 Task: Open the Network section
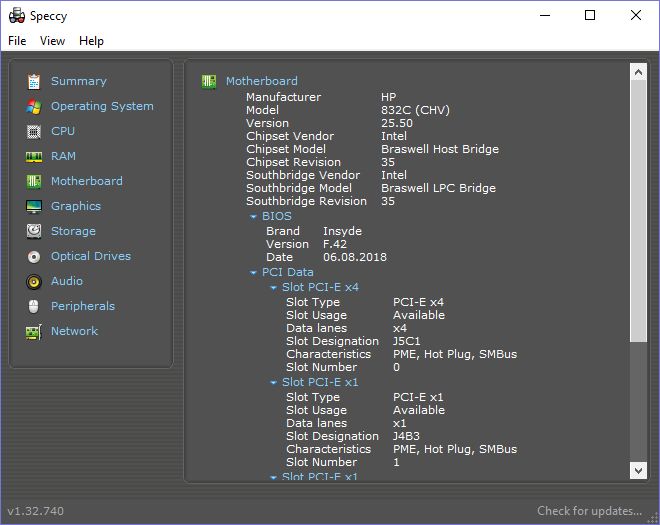pos(75,331)
